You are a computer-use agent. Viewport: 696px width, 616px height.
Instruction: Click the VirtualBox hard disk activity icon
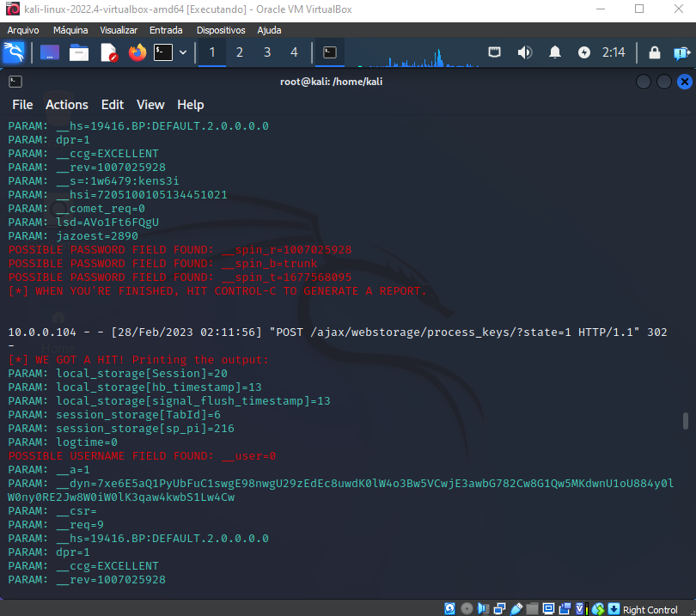click(449, 609)
